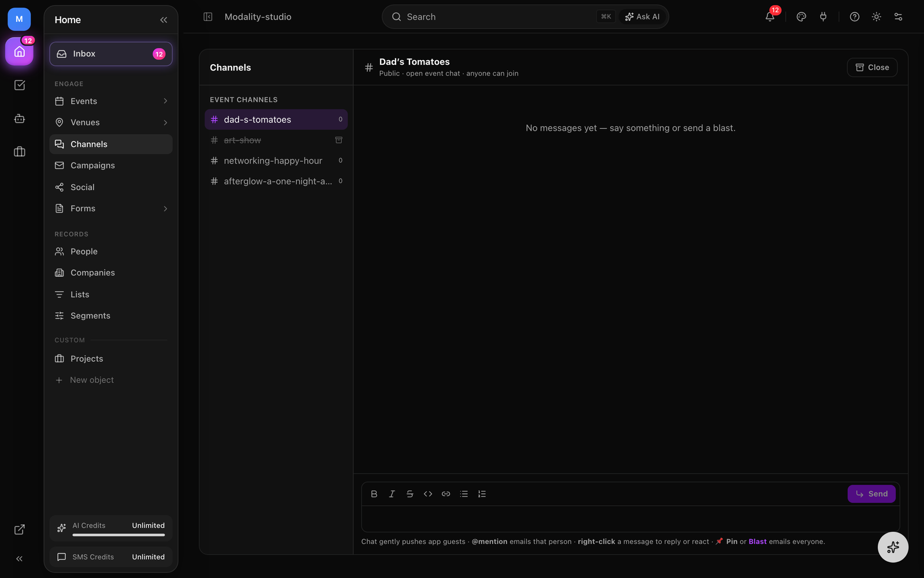Open Projects custom object

(111, 358)
